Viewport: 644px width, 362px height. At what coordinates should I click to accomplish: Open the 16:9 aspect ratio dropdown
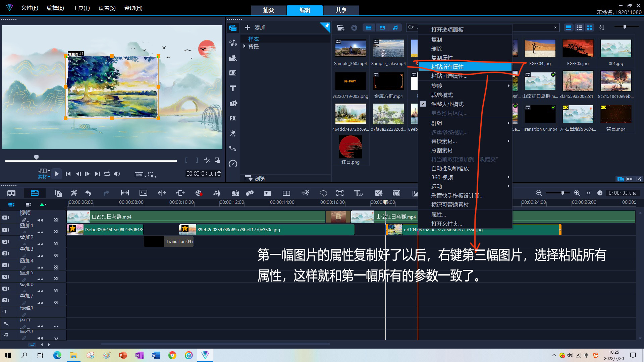[x=141, y=175]
